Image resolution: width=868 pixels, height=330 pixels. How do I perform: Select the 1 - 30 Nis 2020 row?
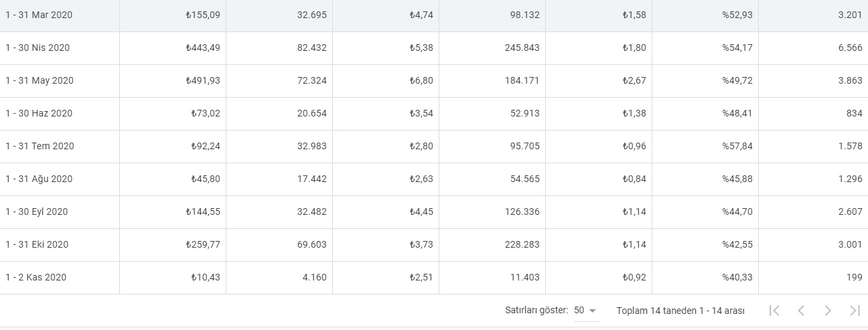[x=38, y=48]
